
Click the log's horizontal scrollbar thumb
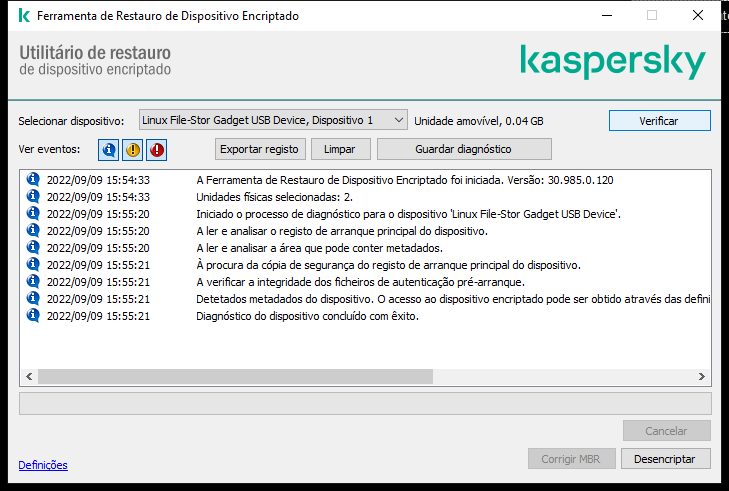click(235, 377)
